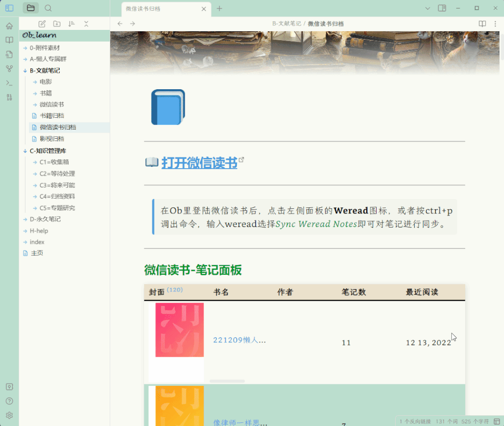Click the 1 个反向链接 status item
504x426 pixels.
(415, 421)
